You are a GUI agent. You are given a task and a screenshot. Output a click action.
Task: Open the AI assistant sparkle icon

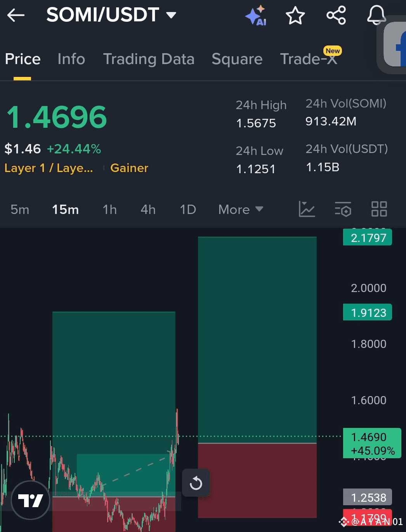point(256,16)
